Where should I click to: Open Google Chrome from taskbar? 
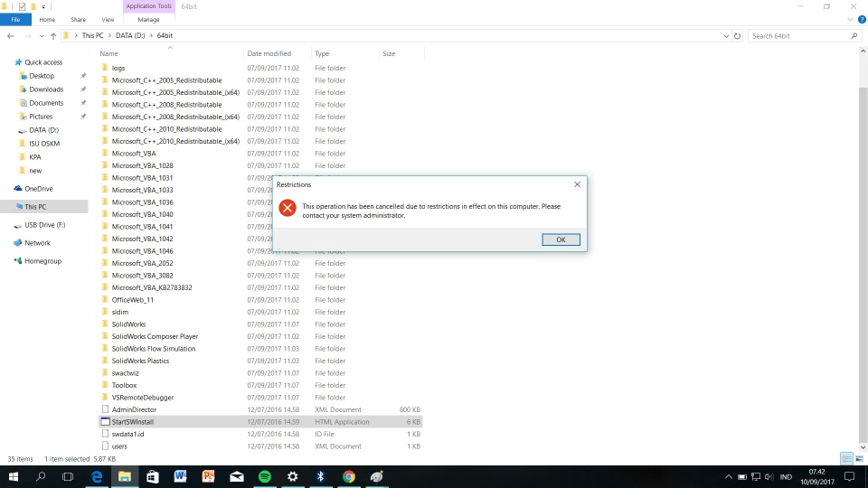pos(348,476)
